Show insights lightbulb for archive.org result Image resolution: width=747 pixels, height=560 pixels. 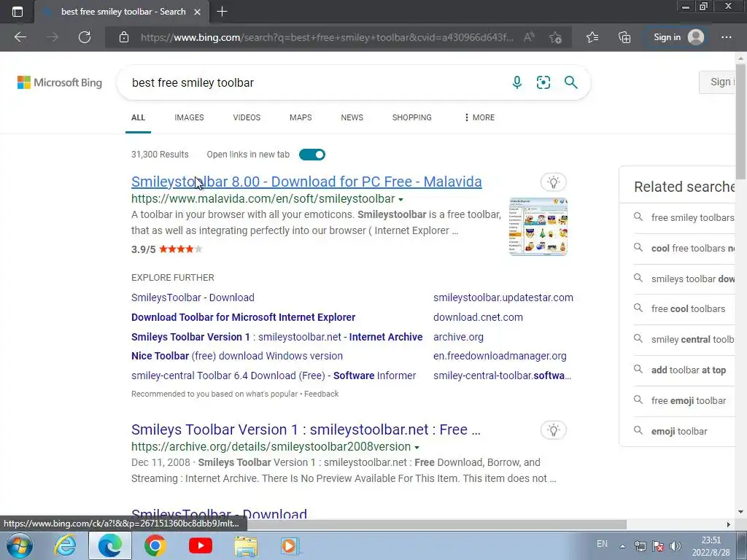pyautogui.click(x=553, y=430)
